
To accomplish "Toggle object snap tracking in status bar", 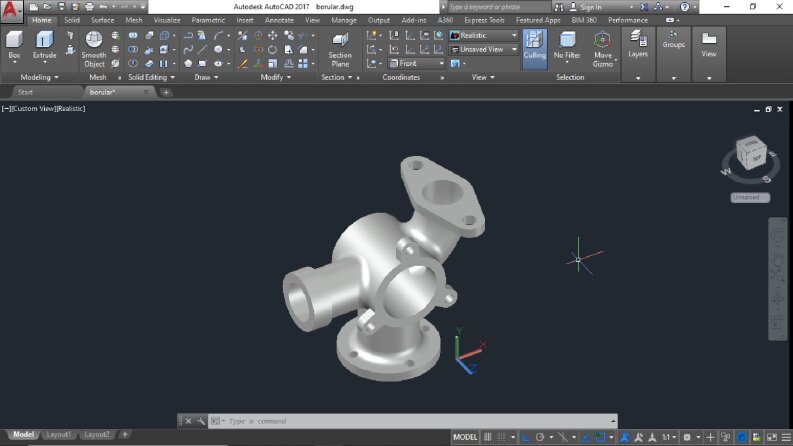I will point(585,437).
